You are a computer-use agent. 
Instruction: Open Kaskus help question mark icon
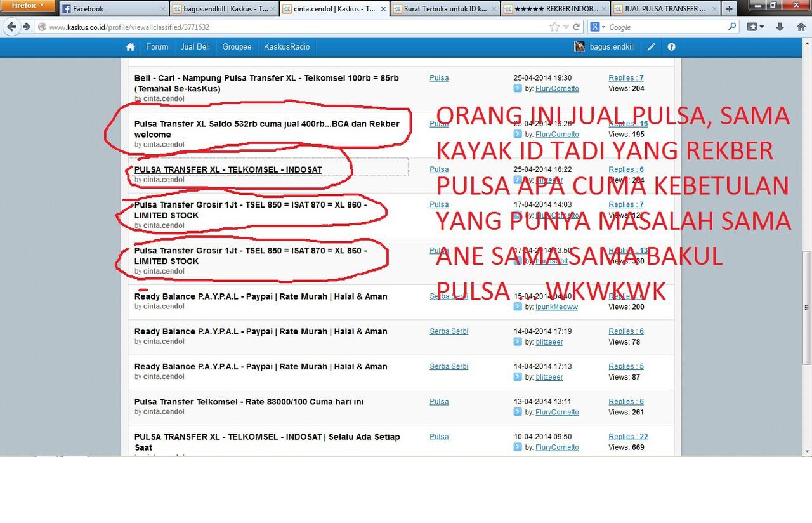(x=671, y=47)
